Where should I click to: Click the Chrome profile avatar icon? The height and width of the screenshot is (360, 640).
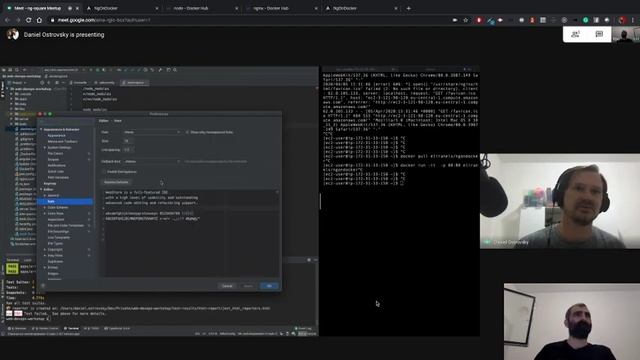coord(622,20)
